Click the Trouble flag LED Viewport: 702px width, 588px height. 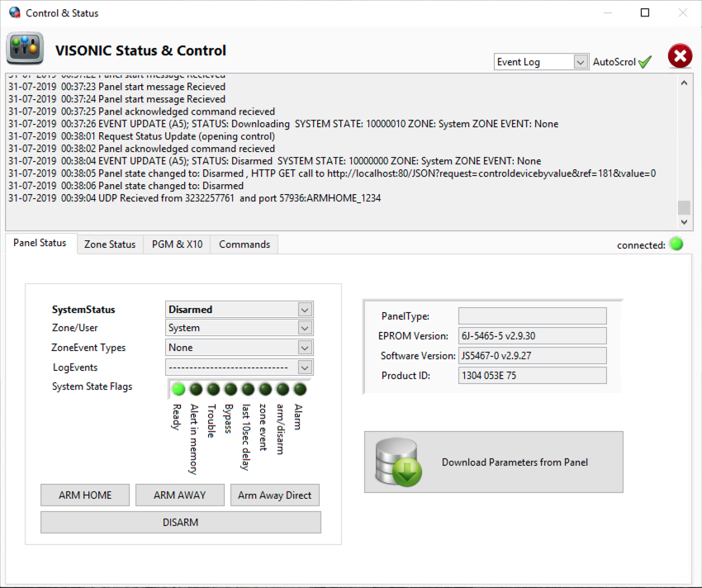click(x=214, y=389)
